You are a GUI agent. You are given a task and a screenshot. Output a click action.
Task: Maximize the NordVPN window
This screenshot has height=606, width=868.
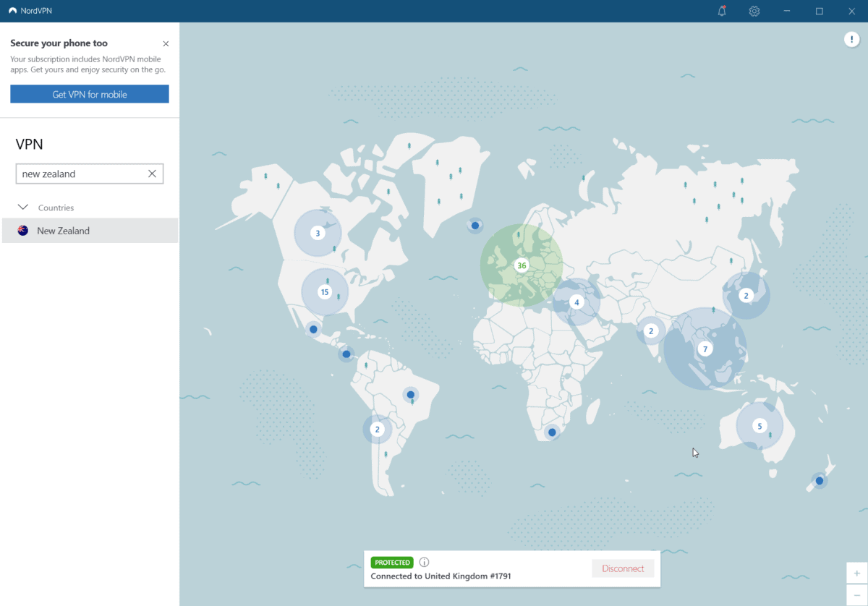coord(820,11)
